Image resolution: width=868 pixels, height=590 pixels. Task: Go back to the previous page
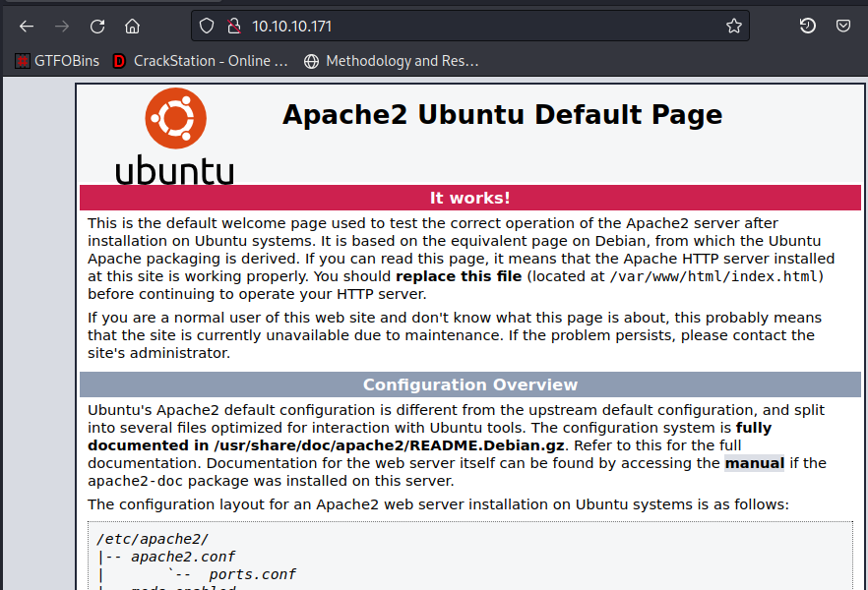[x=27, y=26]
